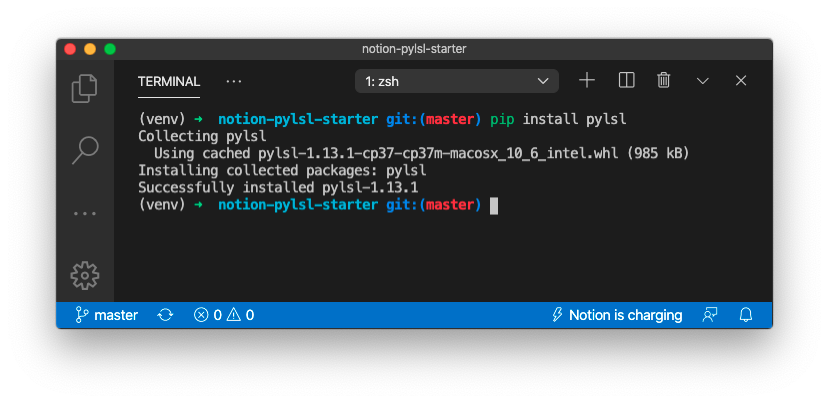This screenshot has height=403, width=829.
Task: Open panel overflow menu next to TERMINAL
Action: pos(234,81)
